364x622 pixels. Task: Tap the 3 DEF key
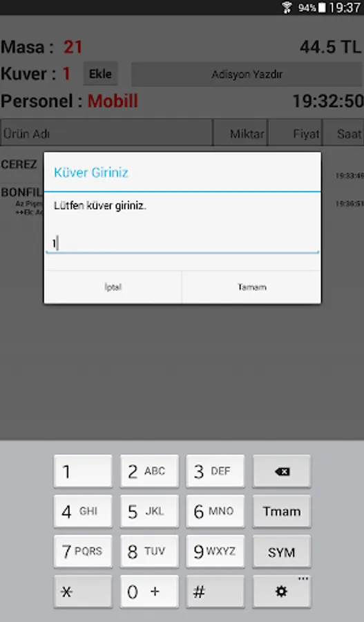tap(215, 471)
